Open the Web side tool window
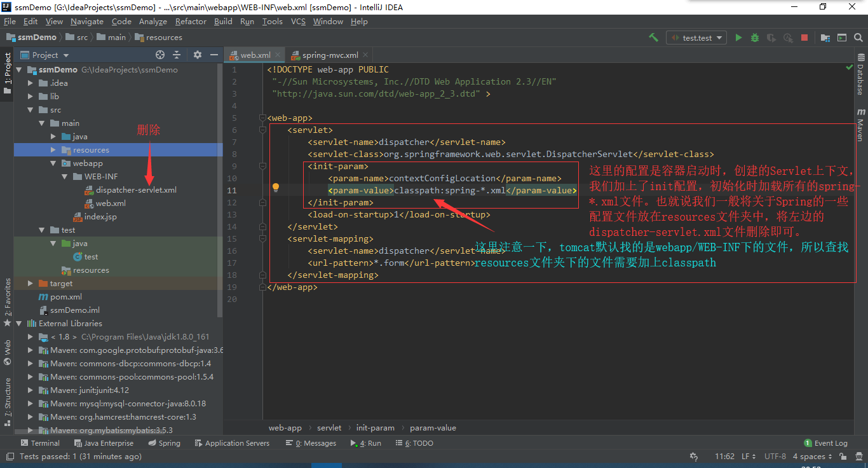Image resolution: width=868 pixels, height=468 pixels. point(8,352)
